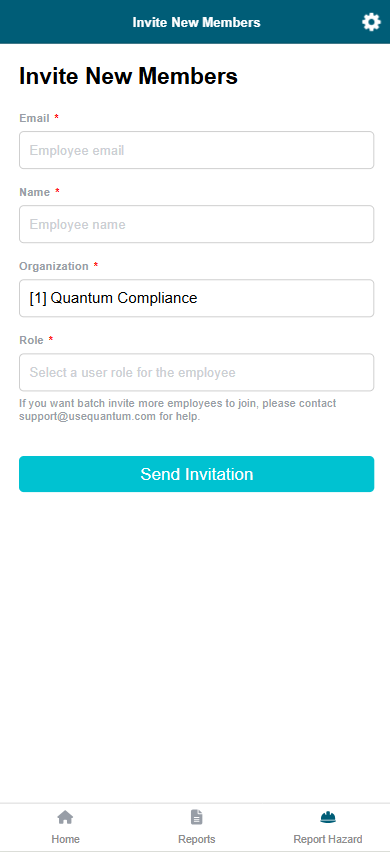The width and height of the screenshot is (390, 852).
Task: Tap the Report Hazard hard hat icon
Action: 328,817
